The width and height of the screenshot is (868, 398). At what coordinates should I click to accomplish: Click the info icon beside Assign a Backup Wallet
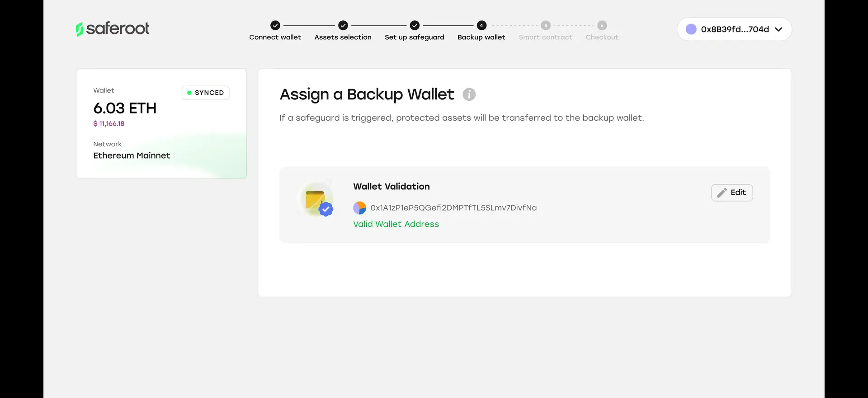coord(469,94)
